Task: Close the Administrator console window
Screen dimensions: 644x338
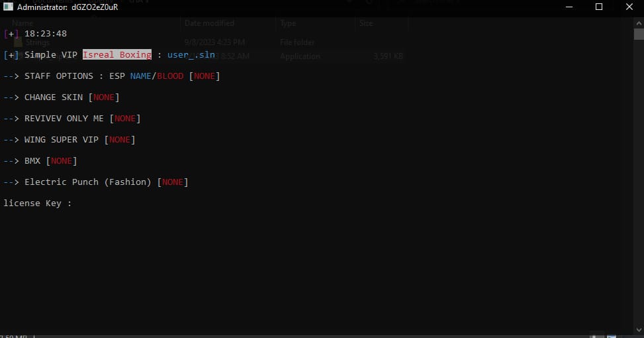Action: pos(629,7)
